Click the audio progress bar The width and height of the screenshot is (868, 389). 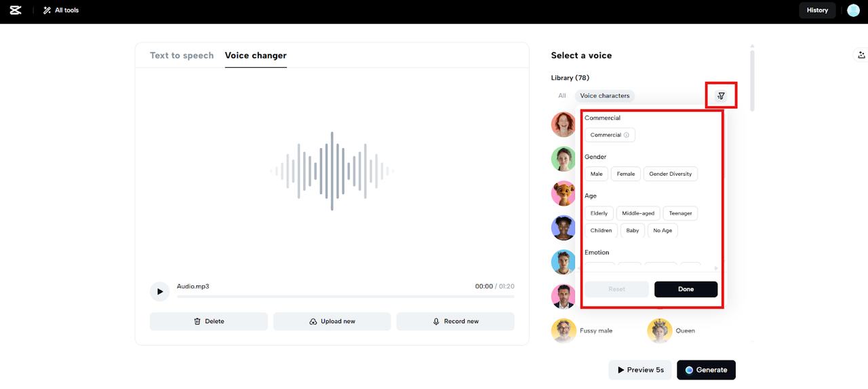coord(345,297)
